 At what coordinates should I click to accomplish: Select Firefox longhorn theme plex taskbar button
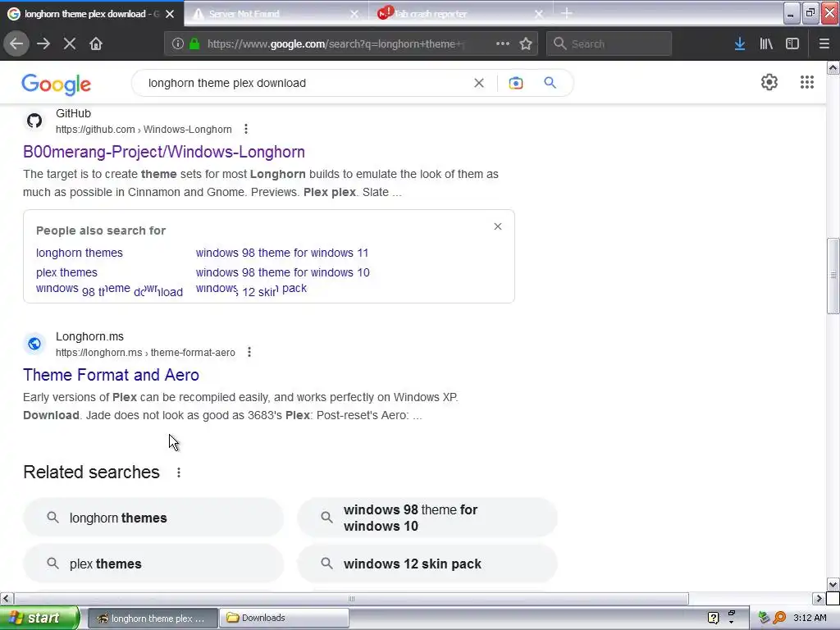click(x=152, y=618)
